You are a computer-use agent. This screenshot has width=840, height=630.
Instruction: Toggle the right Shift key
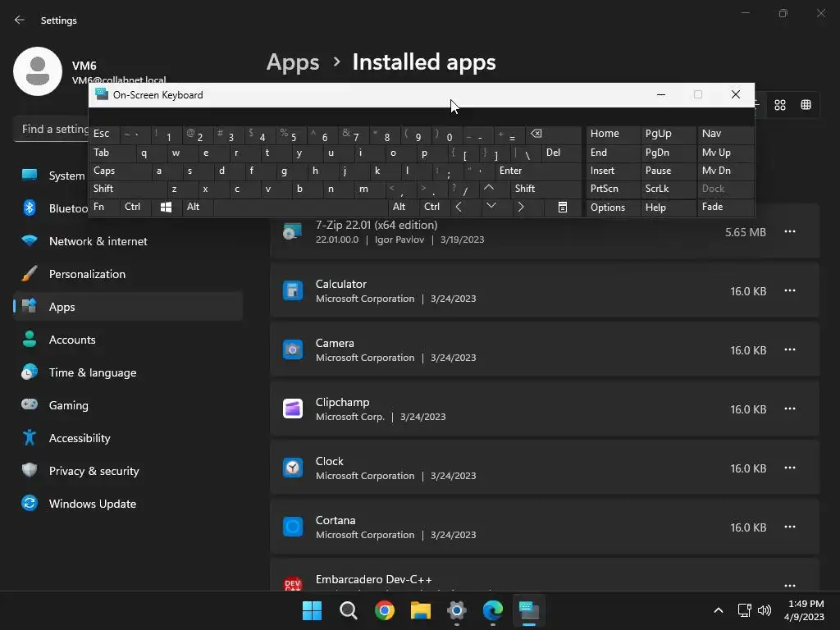pos(546,189)
